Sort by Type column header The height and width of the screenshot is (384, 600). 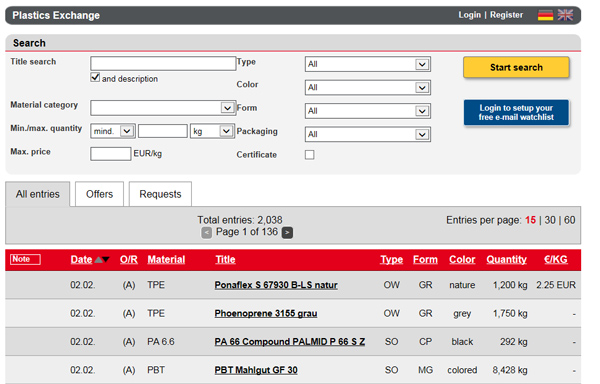[x=391, y=259]
